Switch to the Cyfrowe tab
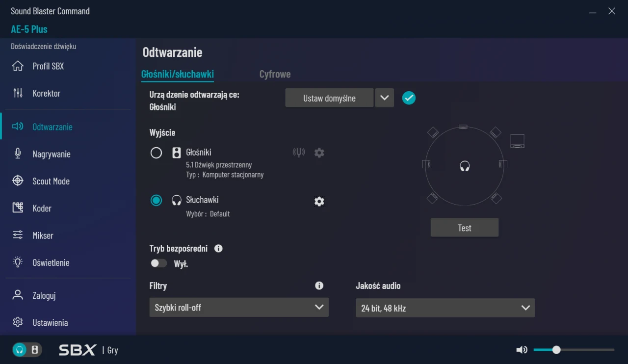628x364 pixels. (x=275, y=74)
